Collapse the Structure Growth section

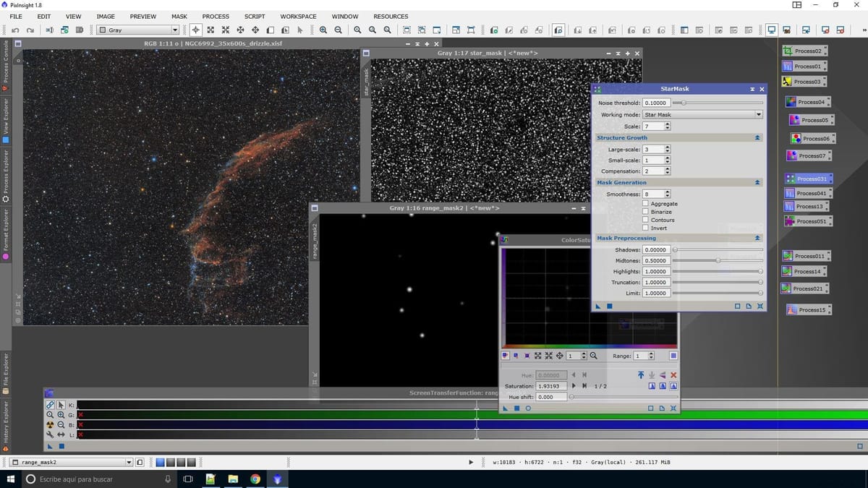point(757,137)
